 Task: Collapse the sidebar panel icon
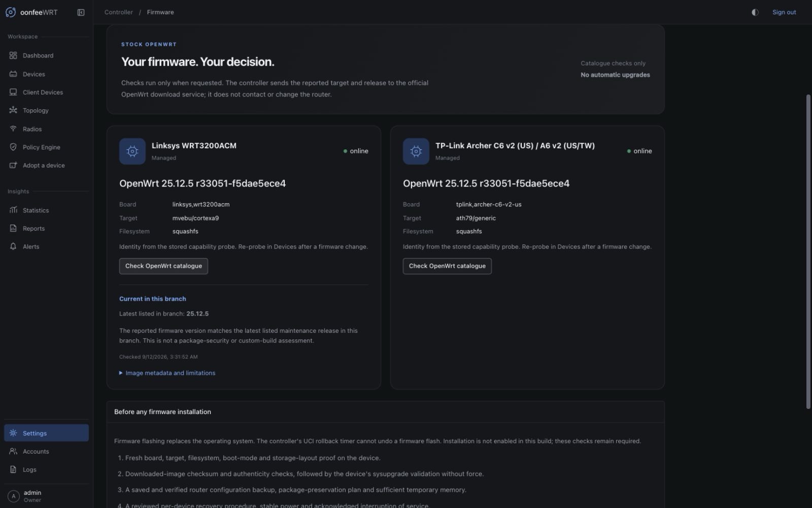click(x=81, y=12)
